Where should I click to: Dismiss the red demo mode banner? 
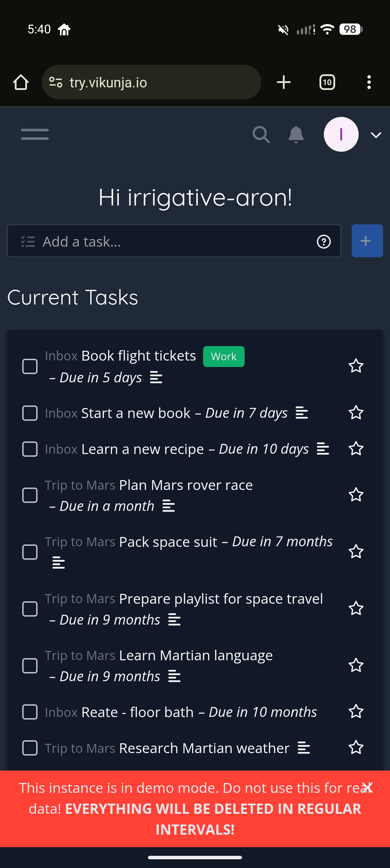click(367, 787)
